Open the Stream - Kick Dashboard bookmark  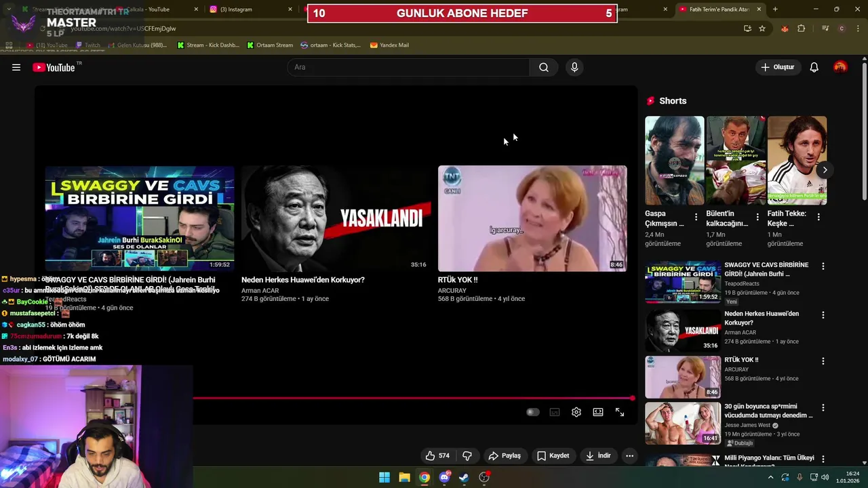point(208,45)
